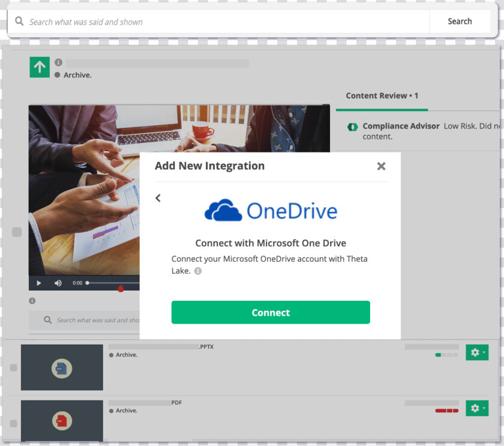This screenshot has height=446, width=504.
Task: Play the video
Action: tap(39, 283)
